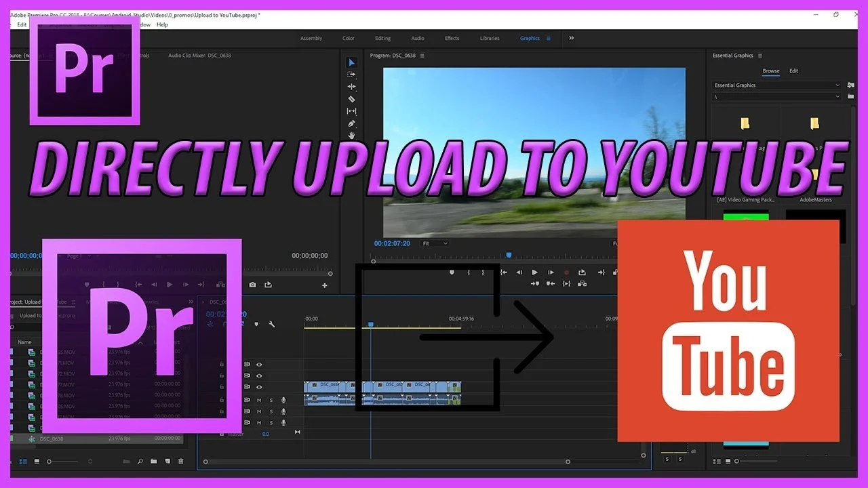Switch to the Color workspace

point(348,39)
